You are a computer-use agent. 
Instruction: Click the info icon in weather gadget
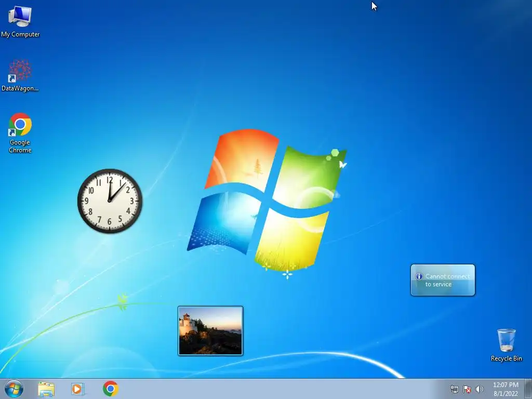419,276
